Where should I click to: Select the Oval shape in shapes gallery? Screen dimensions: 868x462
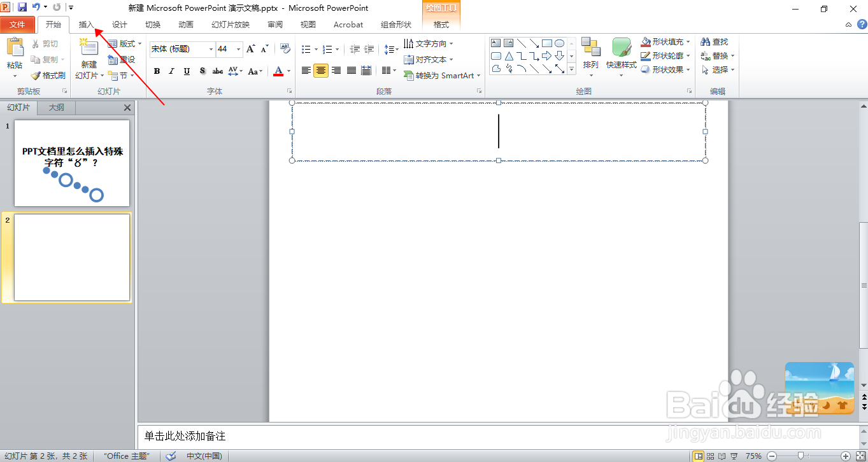(559, 43)
